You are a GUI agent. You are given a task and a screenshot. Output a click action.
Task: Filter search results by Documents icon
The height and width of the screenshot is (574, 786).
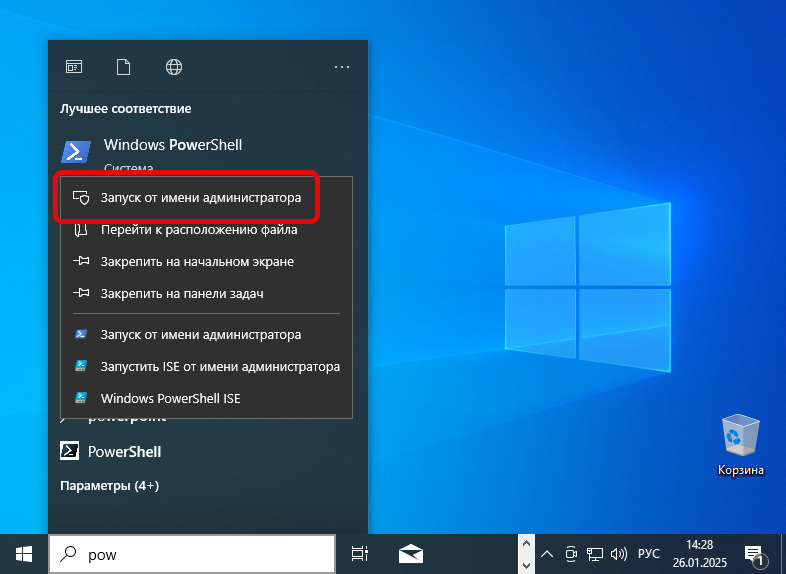click(123, 67)
